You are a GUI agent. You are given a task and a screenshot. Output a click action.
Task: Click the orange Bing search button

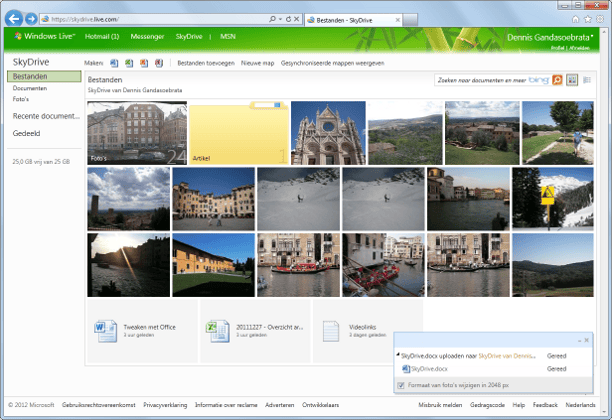(557, 80)
